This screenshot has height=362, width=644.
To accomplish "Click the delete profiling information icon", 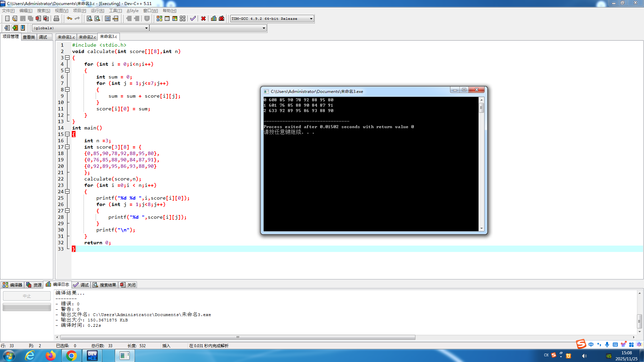I will tap(221, 18).
